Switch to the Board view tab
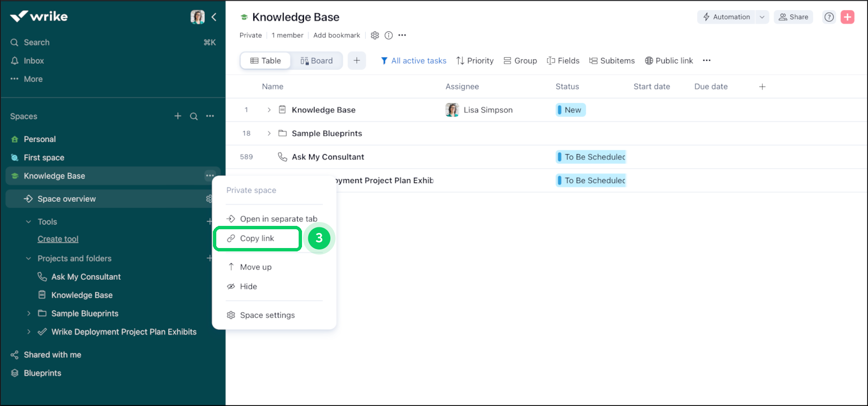The height and width of the screenshot is (406, 868). coord(316,61)
